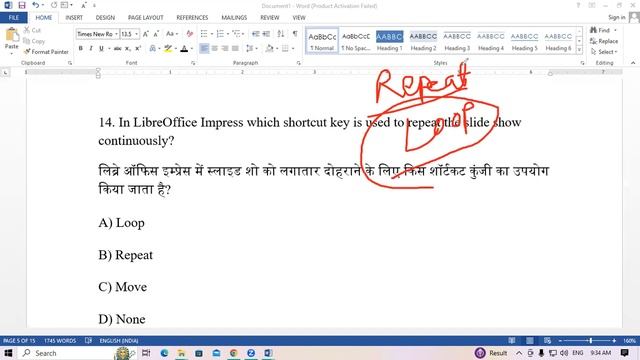640x360 pixels.
Task: Open the Bullets list dropdown arrow
Action: pyautogui.click(x=212, y=34)
